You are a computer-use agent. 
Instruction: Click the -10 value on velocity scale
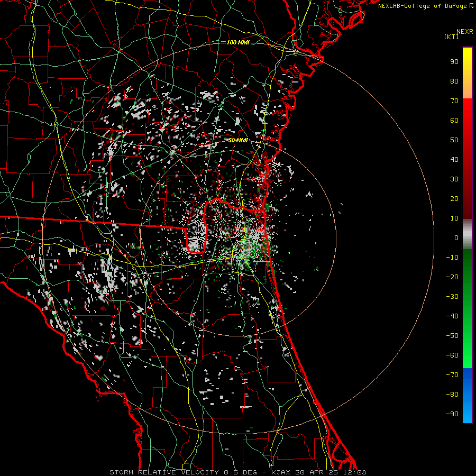point(452,258)
